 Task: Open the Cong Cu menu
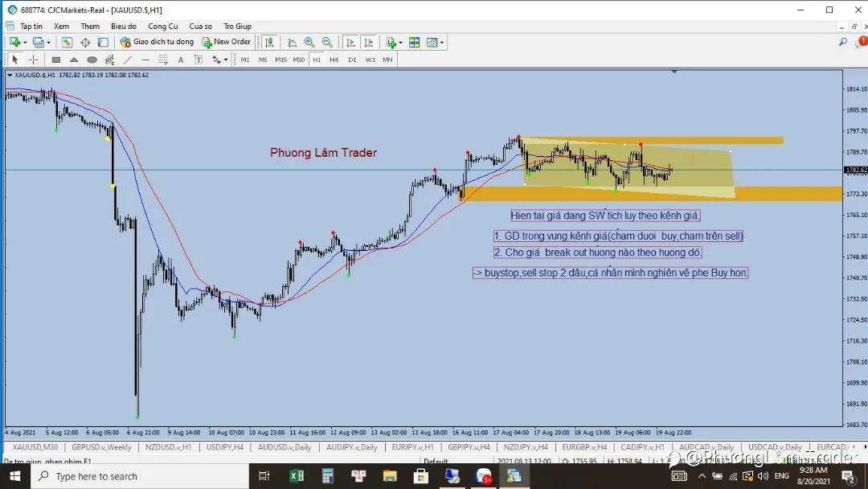tap(162, 26)
